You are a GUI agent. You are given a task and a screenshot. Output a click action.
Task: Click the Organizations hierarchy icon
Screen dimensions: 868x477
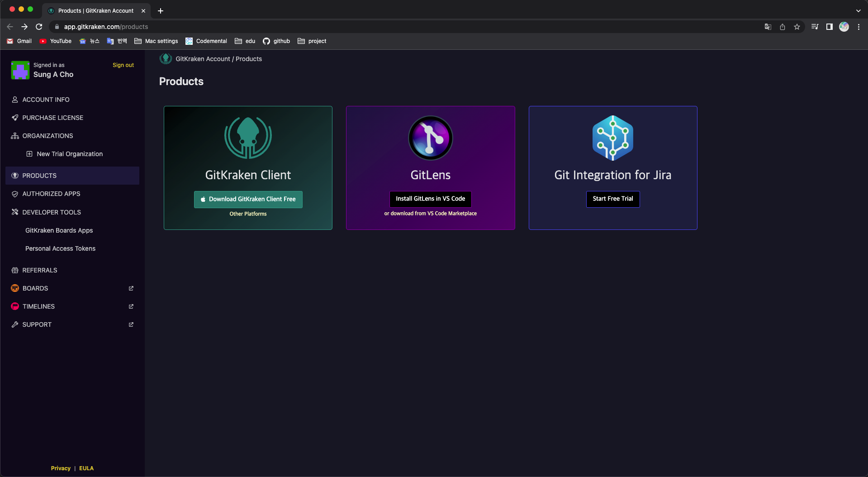click(x=15, y=136)
